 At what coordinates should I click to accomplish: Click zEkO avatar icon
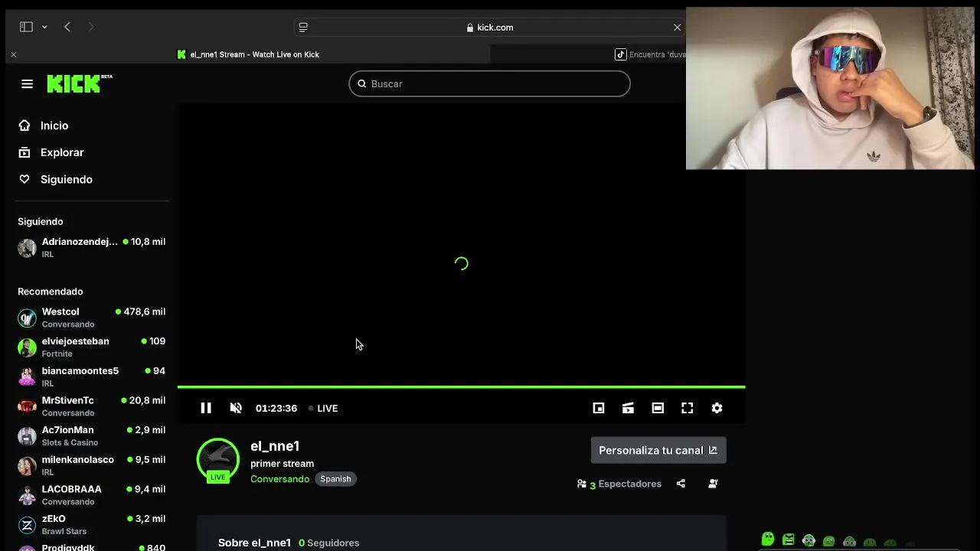27,525
